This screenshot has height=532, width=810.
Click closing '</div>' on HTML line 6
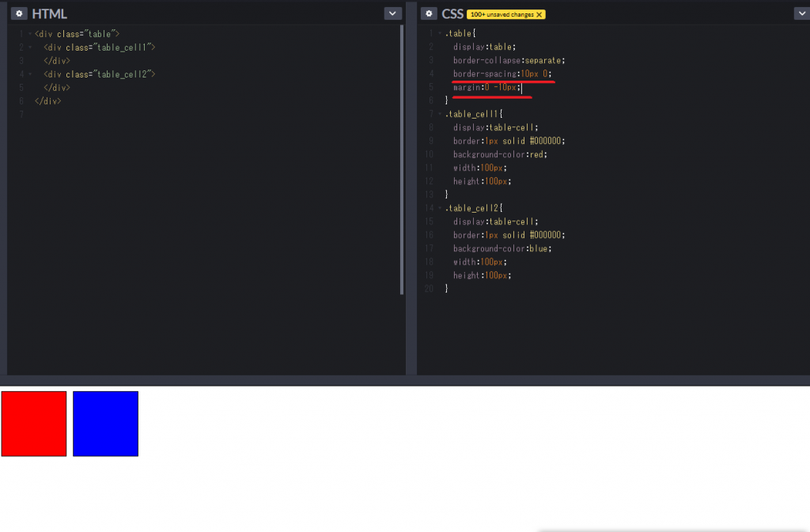[48, 101]
